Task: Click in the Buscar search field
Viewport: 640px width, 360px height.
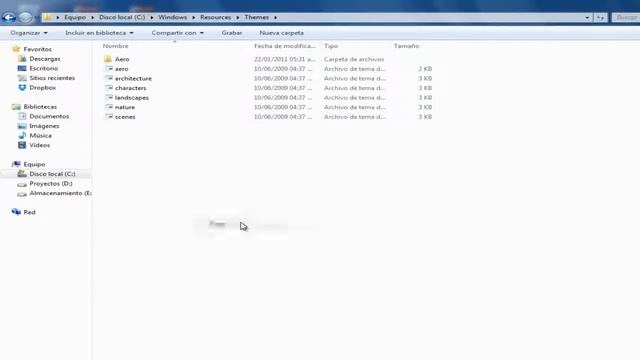Action: point(626,18)
